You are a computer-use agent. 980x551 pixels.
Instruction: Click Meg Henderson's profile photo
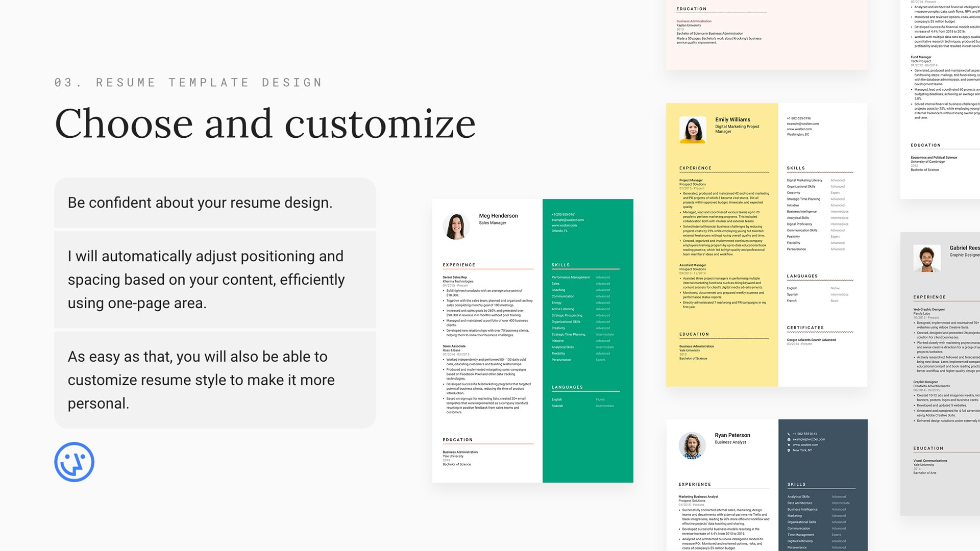click(456, 227)
